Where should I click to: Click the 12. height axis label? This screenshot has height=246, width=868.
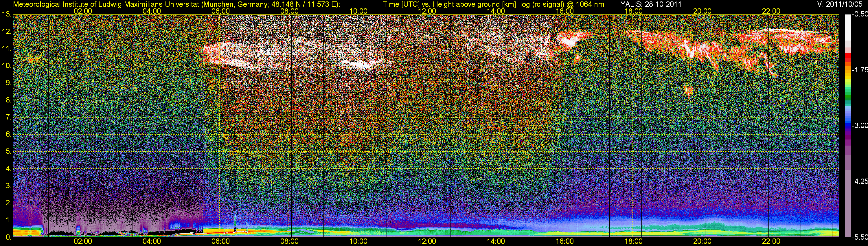coord(6,32)
